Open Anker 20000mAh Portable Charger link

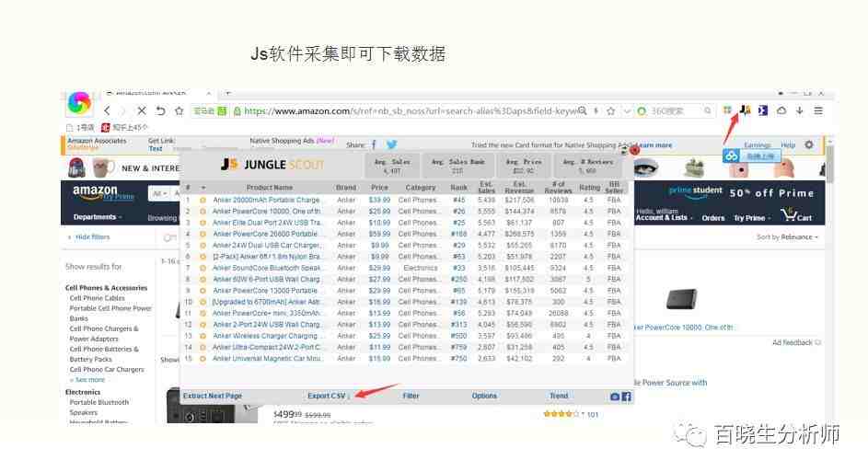(x=266, y=200)
